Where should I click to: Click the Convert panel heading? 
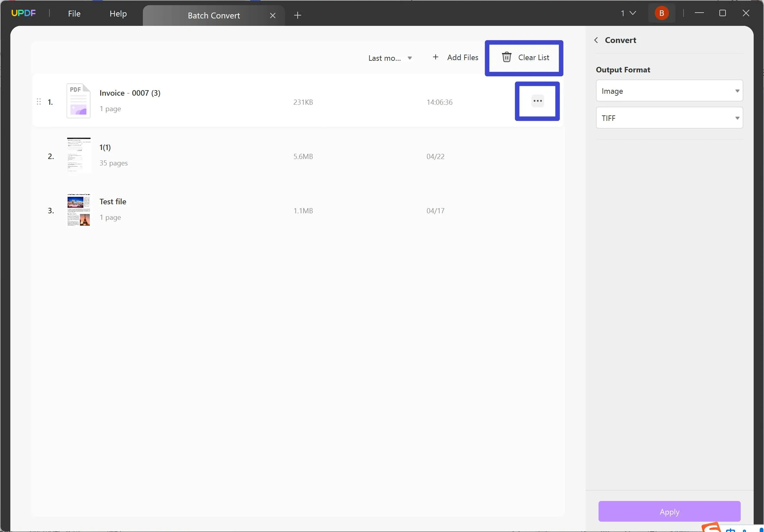[x=620, y=40]
